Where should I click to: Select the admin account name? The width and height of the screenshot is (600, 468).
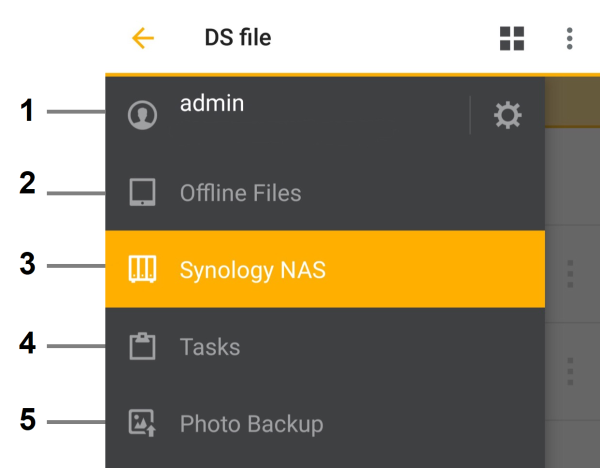212,103
